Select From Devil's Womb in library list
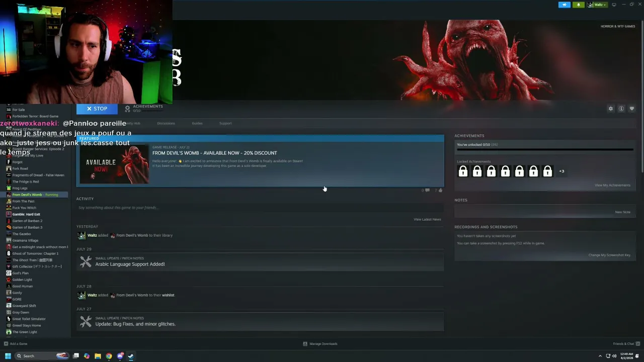Viewport: 644px width, 362px height. (34, 195)
